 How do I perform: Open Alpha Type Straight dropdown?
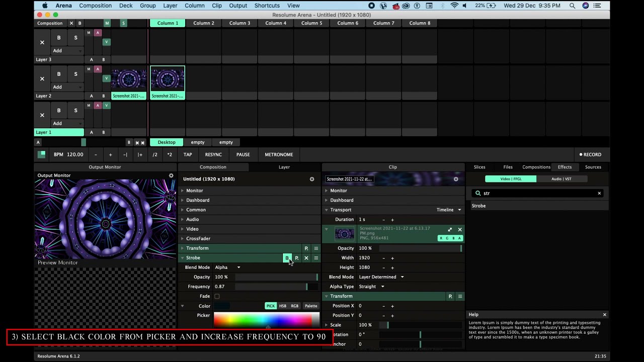[371, 287]
